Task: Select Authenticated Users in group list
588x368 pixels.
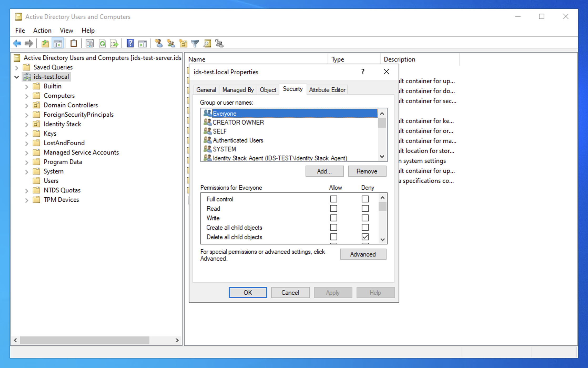Action: point(238,140)
